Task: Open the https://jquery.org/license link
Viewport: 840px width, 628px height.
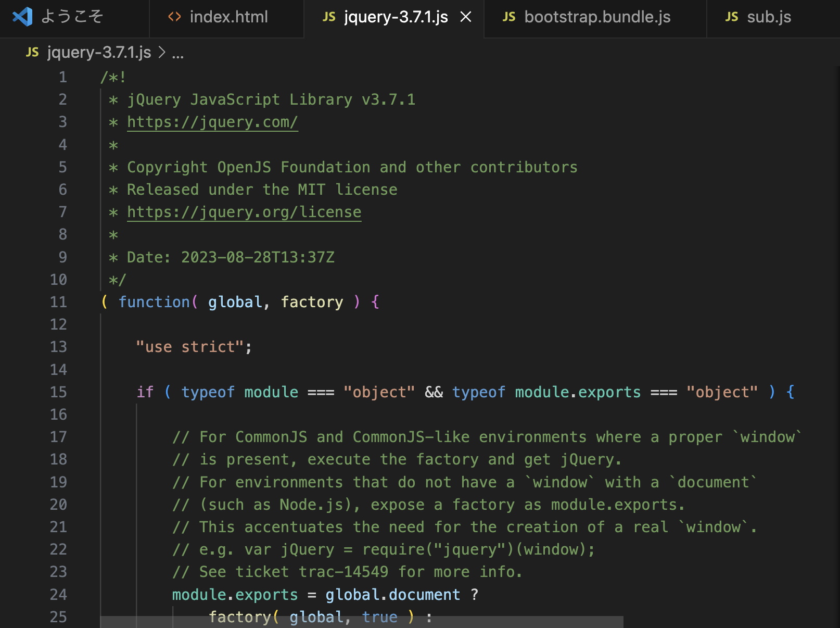Action: [x=244, y=212]
